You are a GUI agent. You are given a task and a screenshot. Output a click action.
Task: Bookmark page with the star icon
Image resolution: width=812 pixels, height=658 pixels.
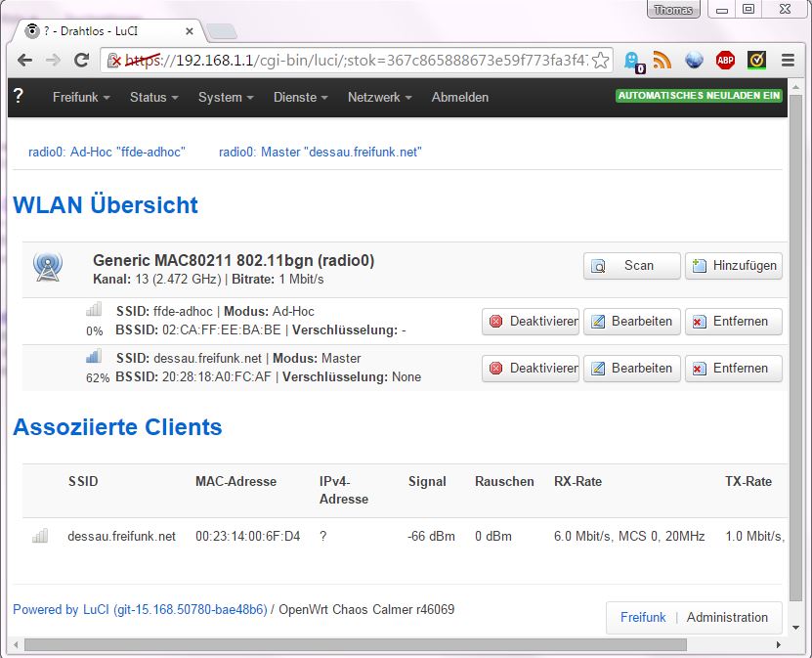pyautogui.click(x=600, y=61)
